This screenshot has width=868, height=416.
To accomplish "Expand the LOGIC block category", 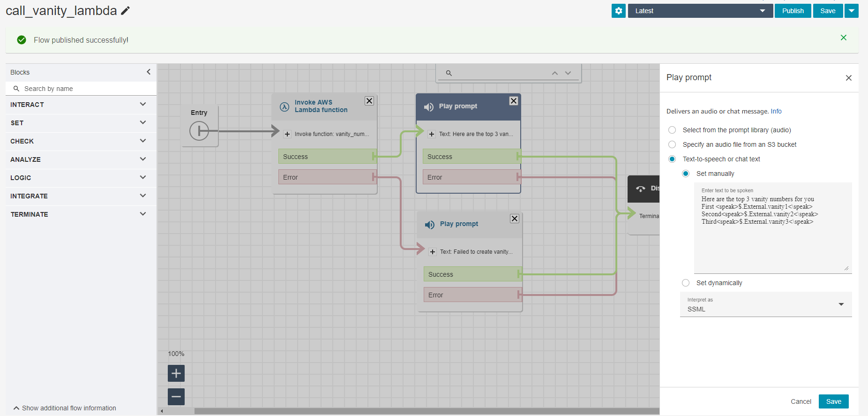I will point(81,178).
